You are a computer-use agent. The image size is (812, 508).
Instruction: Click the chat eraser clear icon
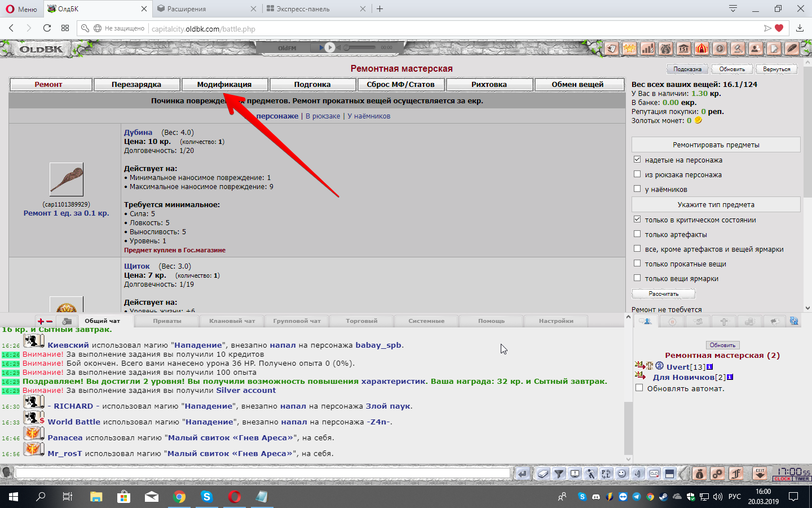[542, 474]
